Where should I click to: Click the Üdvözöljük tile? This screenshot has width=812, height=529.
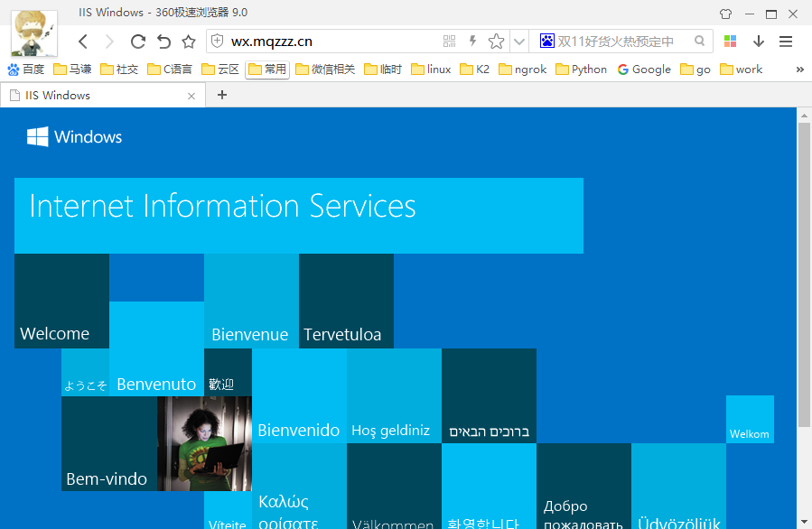pyautogui.click(x=678, y=486)
